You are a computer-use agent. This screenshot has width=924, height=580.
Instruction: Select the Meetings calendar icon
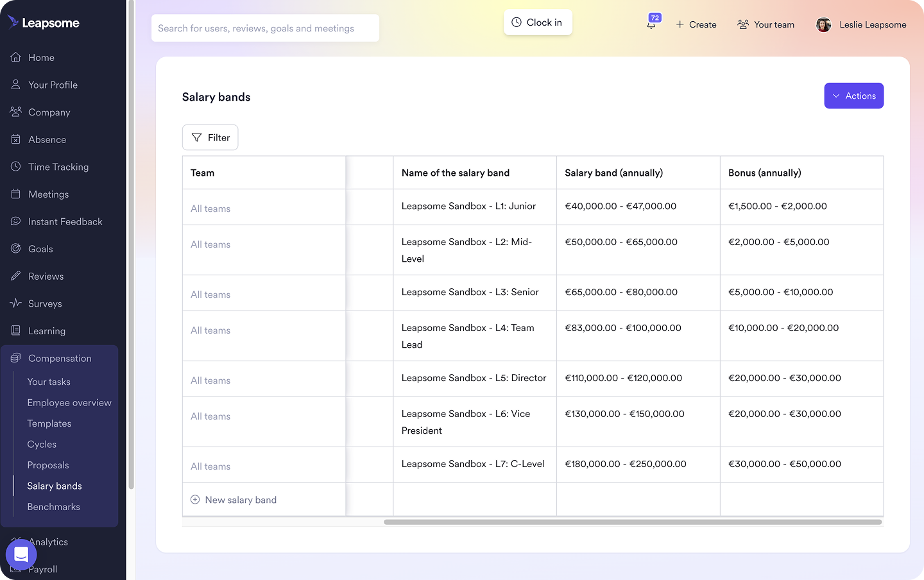pos(15,194)
